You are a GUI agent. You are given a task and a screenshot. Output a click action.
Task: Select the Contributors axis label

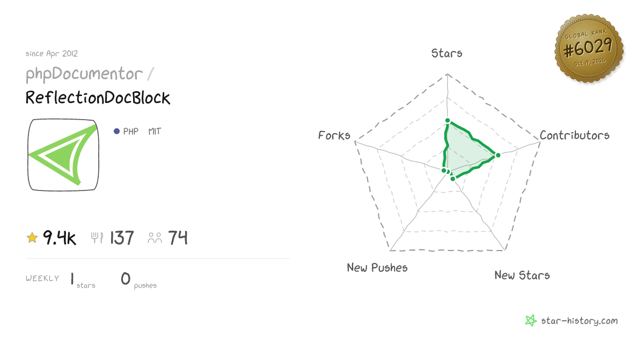pyautogui.click(x=574, y=135)
